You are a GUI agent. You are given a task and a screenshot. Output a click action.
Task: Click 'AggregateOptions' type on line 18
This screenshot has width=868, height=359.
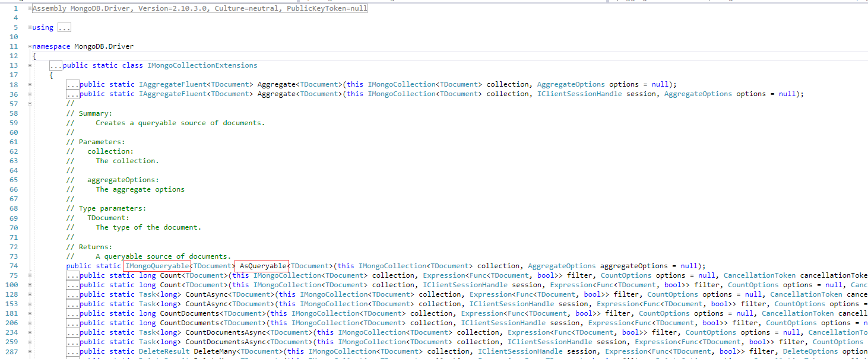(571, 84)
